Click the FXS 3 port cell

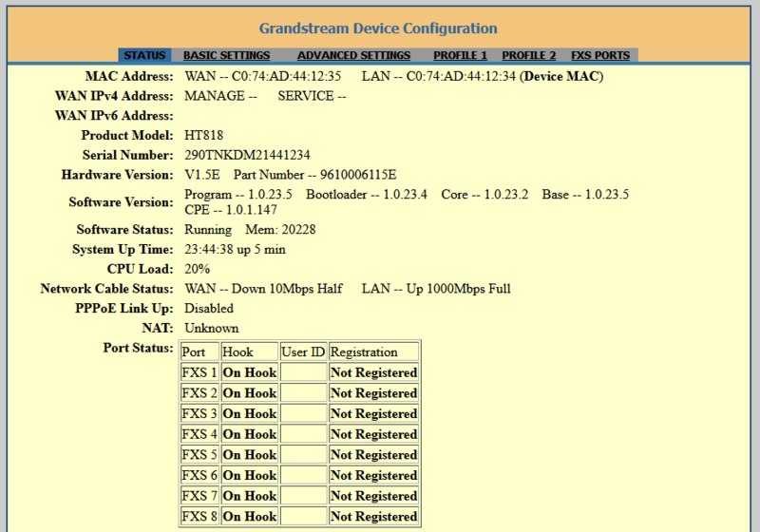coord(199,414)
